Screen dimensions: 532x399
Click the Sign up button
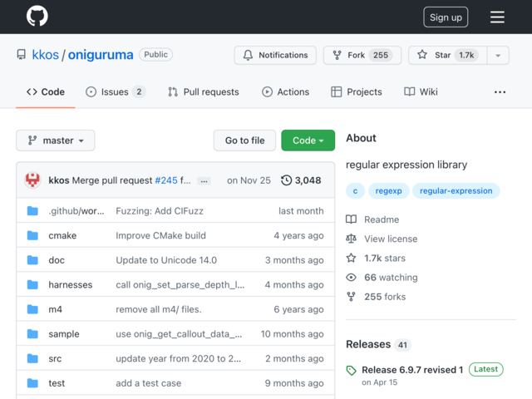point(446,17)
